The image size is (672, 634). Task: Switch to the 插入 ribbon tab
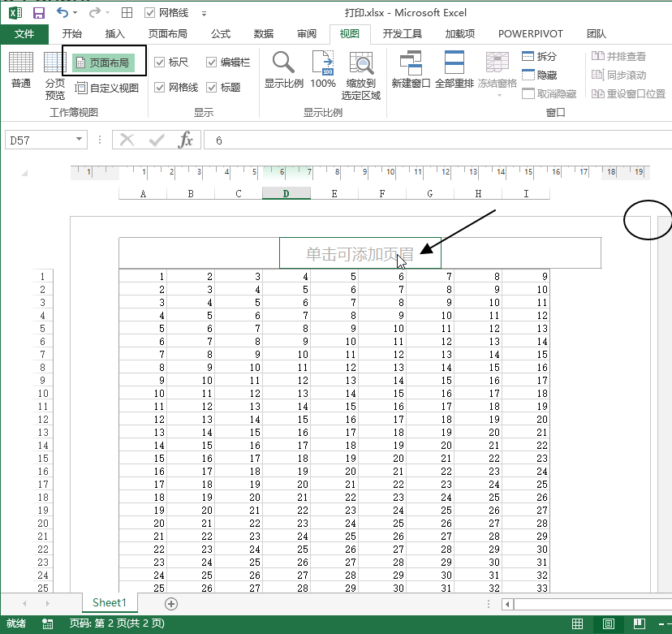pyautogui.click(x=115, y=34)
